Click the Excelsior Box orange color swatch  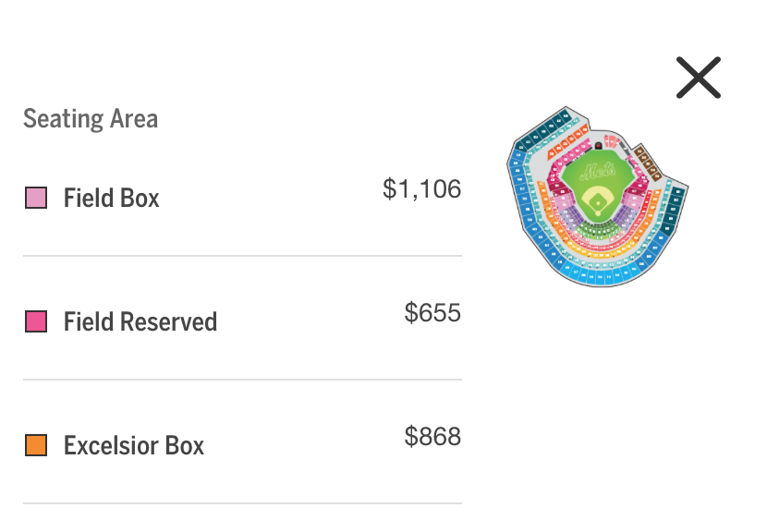click(36, 445)
